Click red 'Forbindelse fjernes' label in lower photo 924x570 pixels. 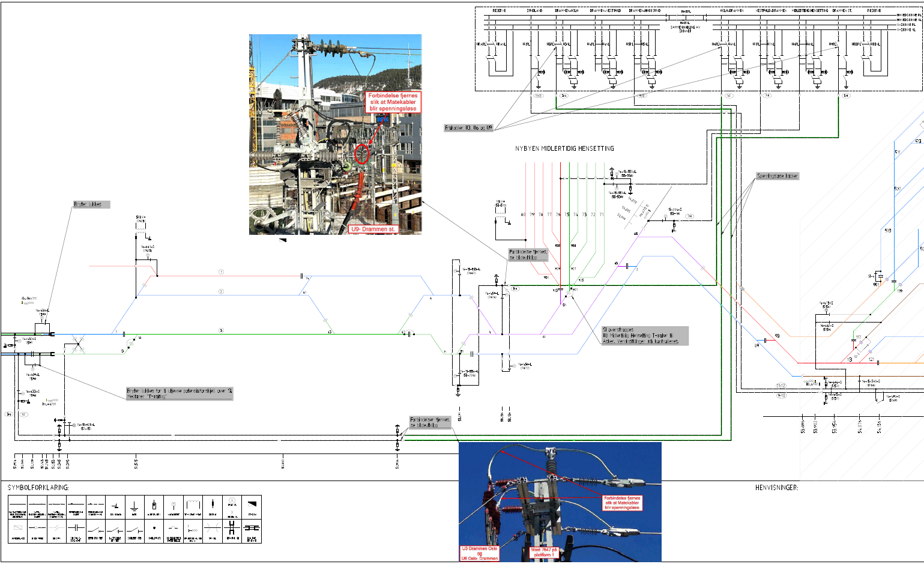pos(623,503)
